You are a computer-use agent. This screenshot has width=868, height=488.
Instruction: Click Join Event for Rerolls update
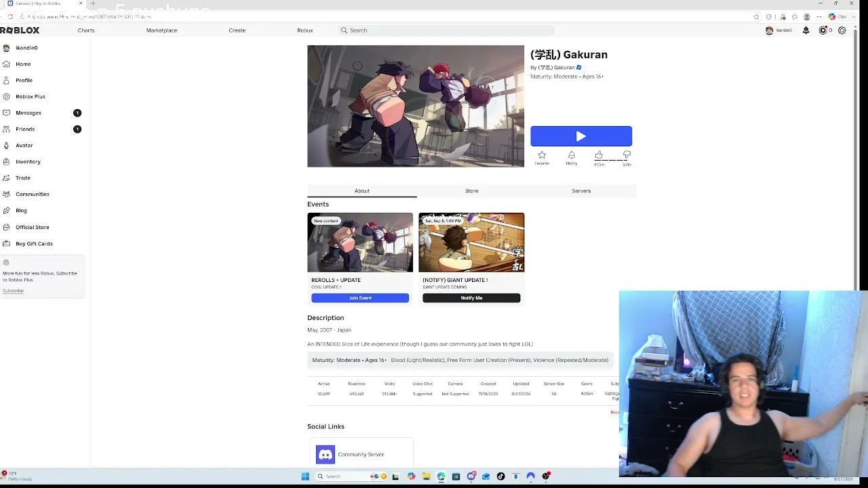point(360,298)
